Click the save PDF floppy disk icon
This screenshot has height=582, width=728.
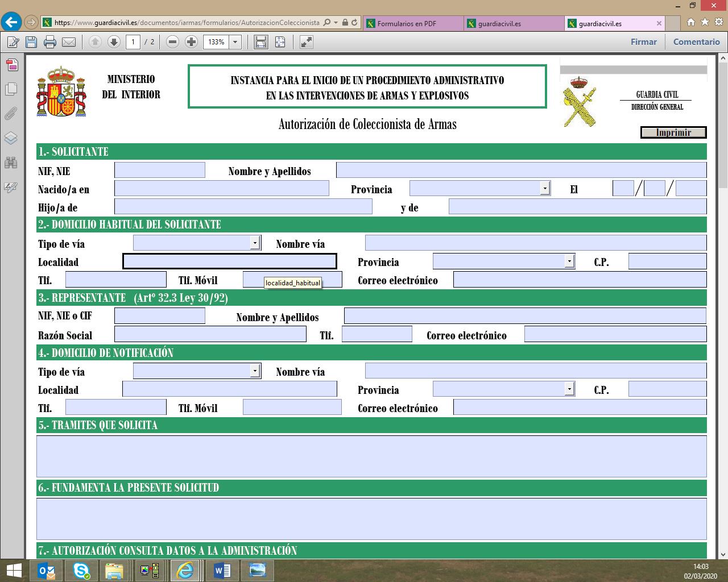pyautogui.click(x=31, y=42)
